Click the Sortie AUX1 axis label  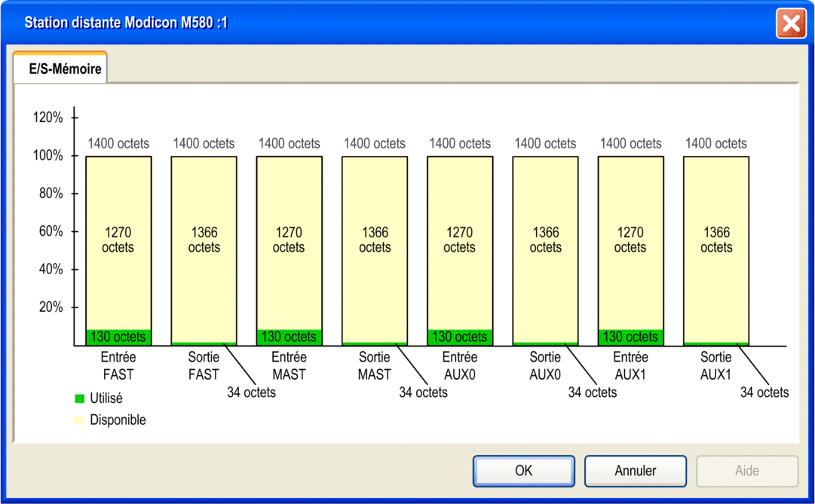[716, 366]
